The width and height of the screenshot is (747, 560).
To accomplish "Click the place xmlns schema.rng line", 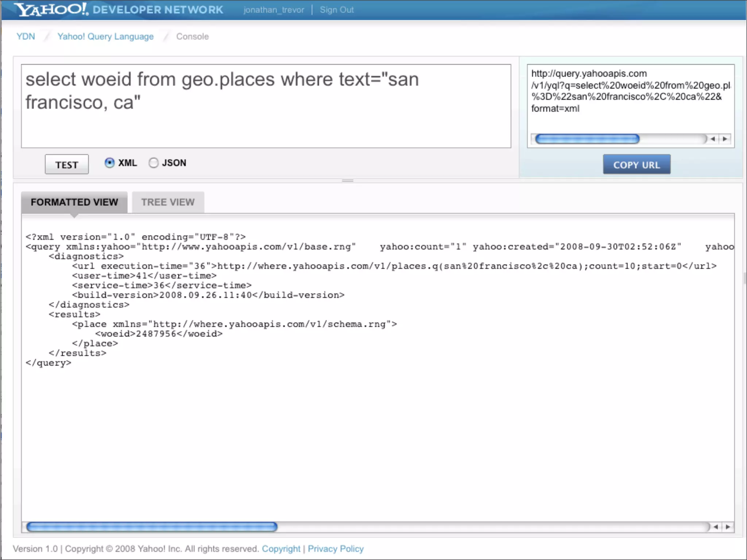I will [235, 324].
